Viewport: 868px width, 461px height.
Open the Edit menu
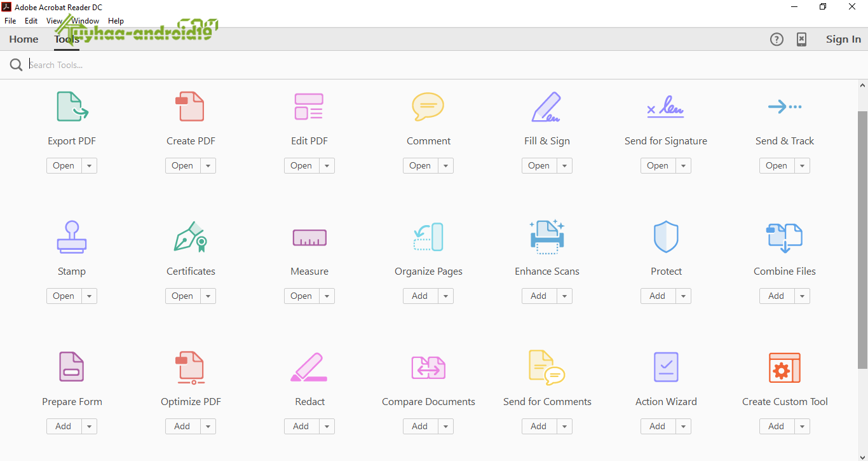coord(31,21)
